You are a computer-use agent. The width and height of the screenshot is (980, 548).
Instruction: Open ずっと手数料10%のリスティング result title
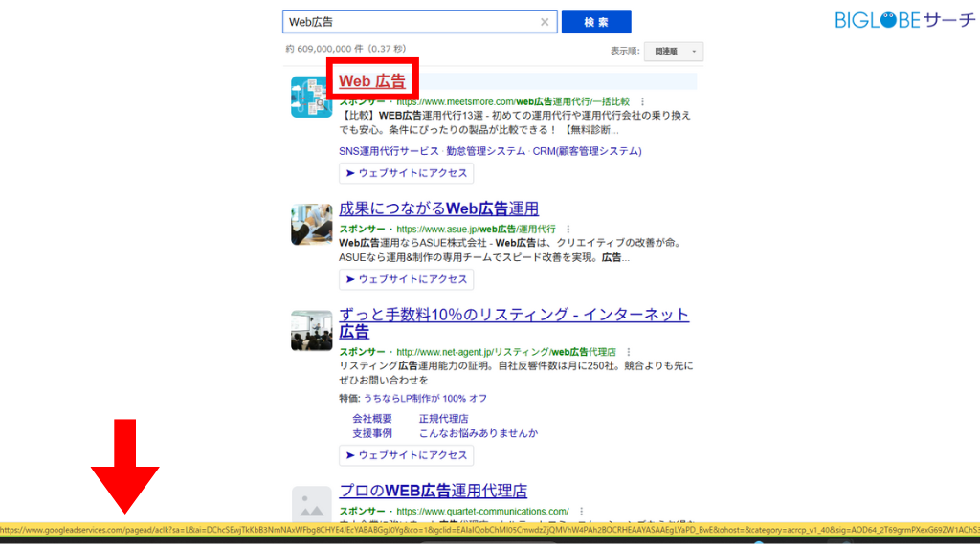coord(514,322)
